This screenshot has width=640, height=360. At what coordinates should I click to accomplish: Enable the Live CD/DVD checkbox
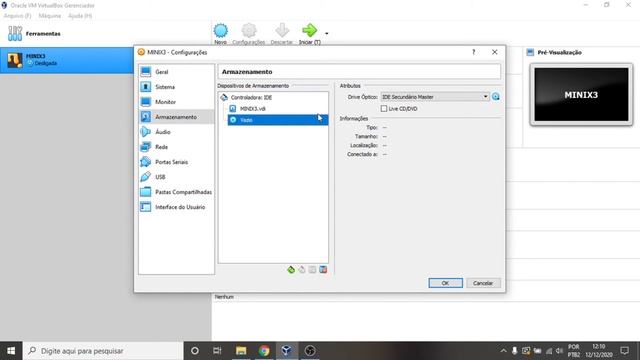[x=384, y=109]
